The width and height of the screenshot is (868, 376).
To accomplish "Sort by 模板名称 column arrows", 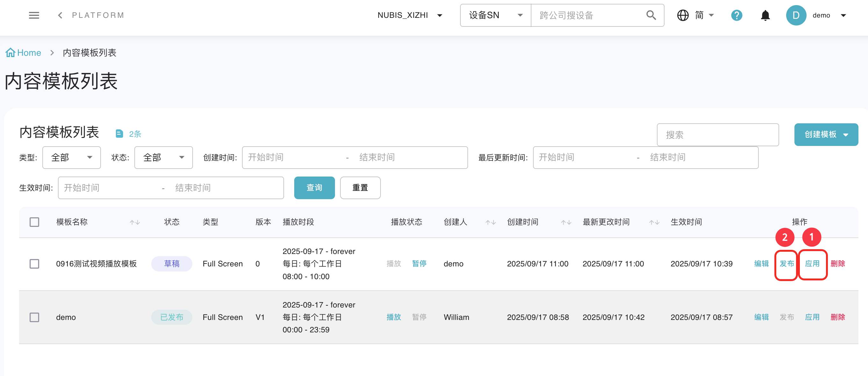I will click(x=135, y=222).
